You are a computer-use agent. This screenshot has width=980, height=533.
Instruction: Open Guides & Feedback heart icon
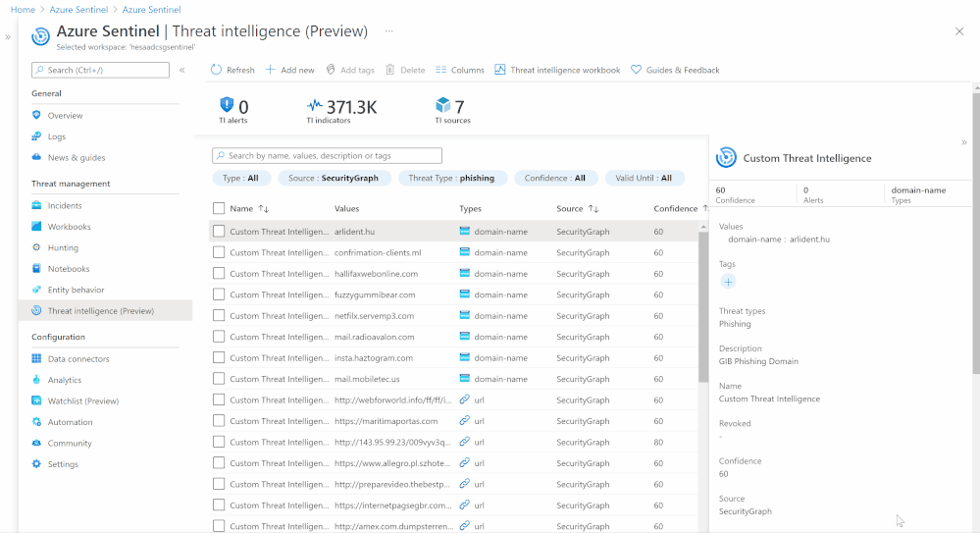636,70
